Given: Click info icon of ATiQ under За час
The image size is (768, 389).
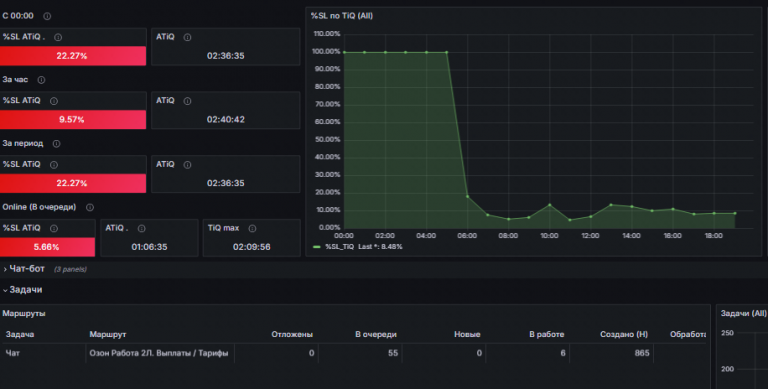Looking at the screenshot, I should tap(187, 101).
